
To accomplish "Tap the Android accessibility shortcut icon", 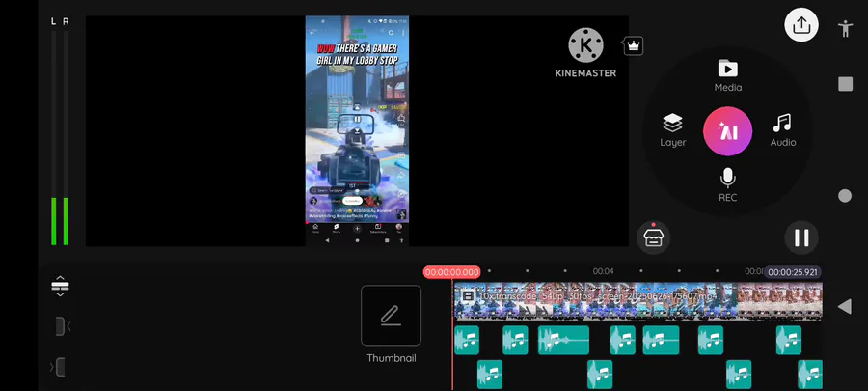I will point(845,28).
